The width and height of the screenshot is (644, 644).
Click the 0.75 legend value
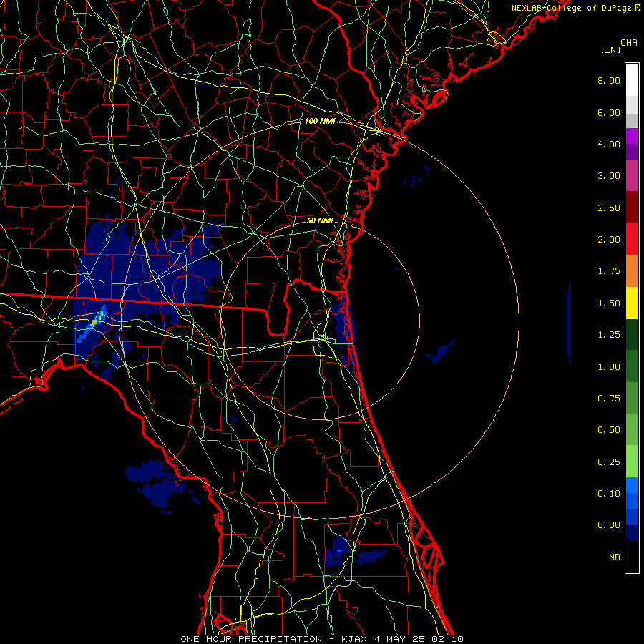pos(609,399)
